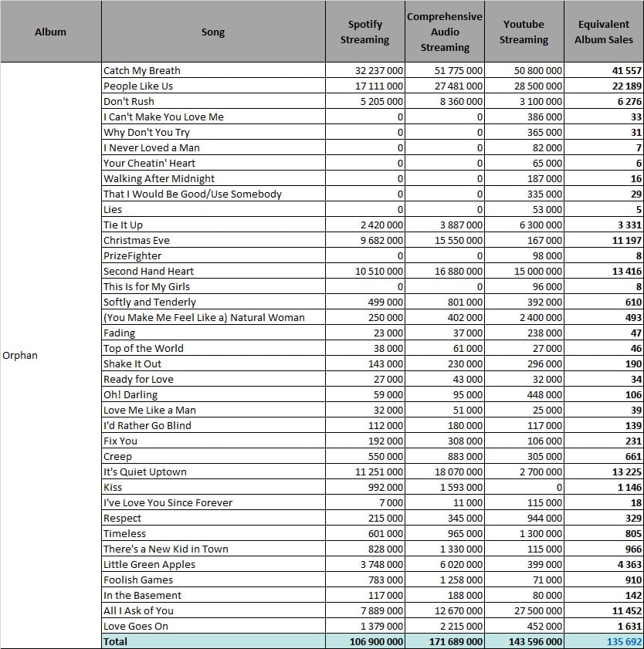Click the Why Don't You Try cell
Screen dimensions: 644x649
213,133
